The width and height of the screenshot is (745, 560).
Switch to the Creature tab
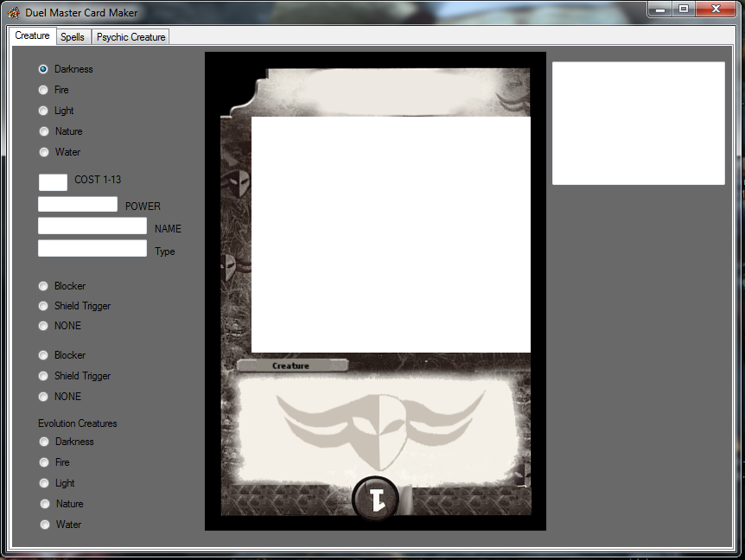click(x=32, y=35)
